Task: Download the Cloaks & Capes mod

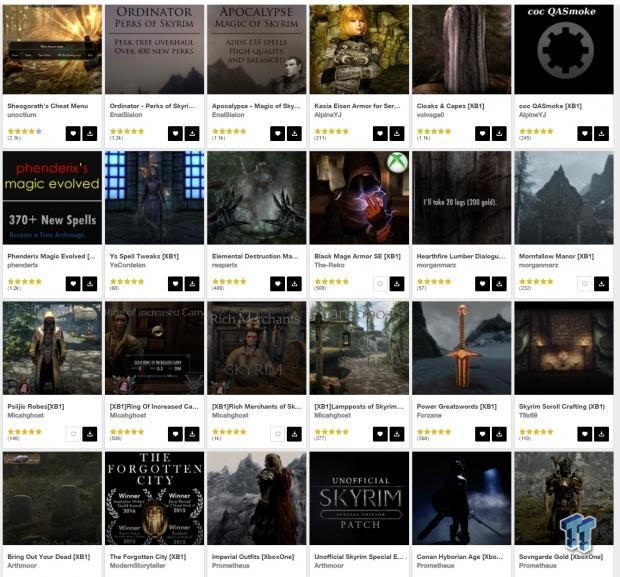Action: pos(499,134)
